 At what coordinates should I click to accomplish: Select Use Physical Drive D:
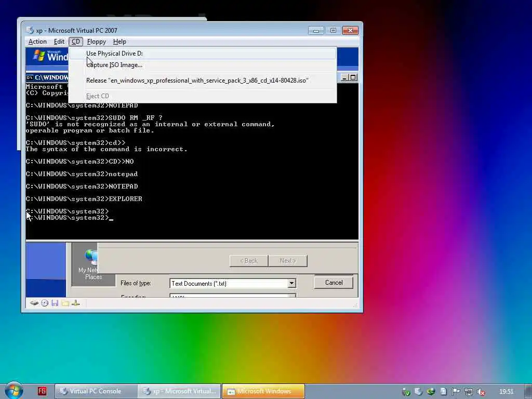(203, 54)
